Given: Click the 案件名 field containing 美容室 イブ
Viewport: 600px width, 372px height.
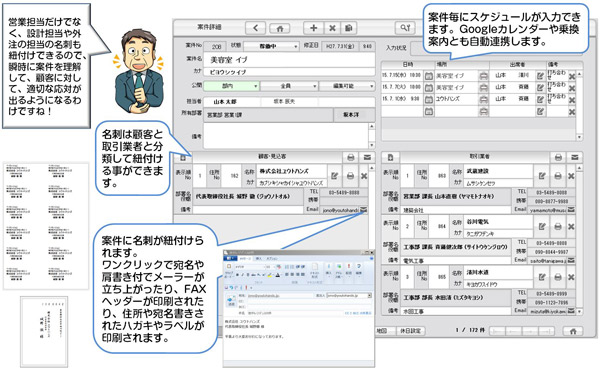Looking at the screenshot, I should 289,60.
